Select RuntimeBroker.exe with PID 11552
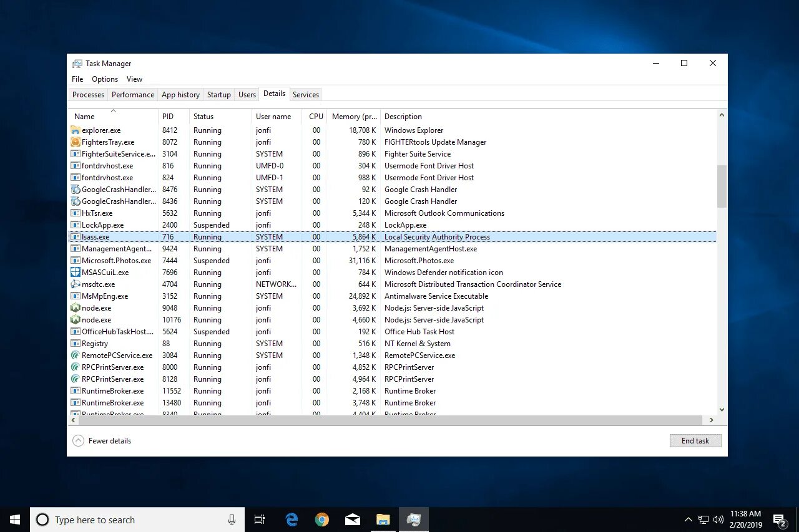 tap(393, 391)
